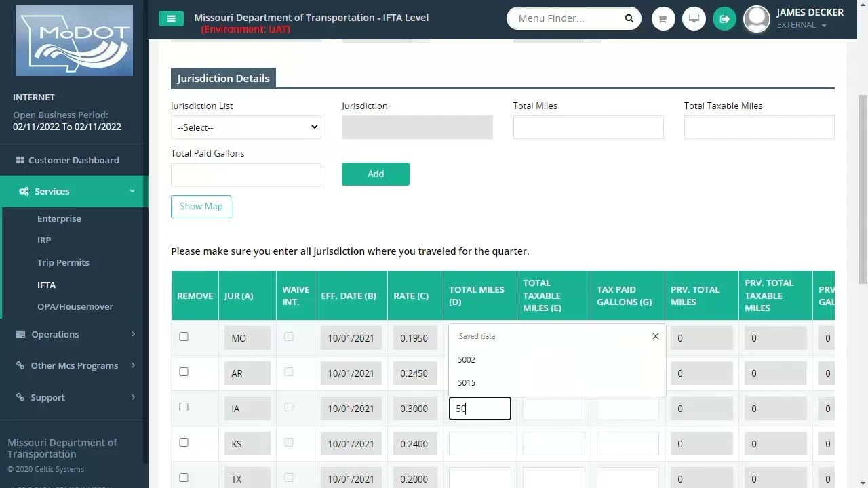Click Tax Paid Gallons field in KS row
868x488 pixels.
pyautogui.click(x=628, y=444)
